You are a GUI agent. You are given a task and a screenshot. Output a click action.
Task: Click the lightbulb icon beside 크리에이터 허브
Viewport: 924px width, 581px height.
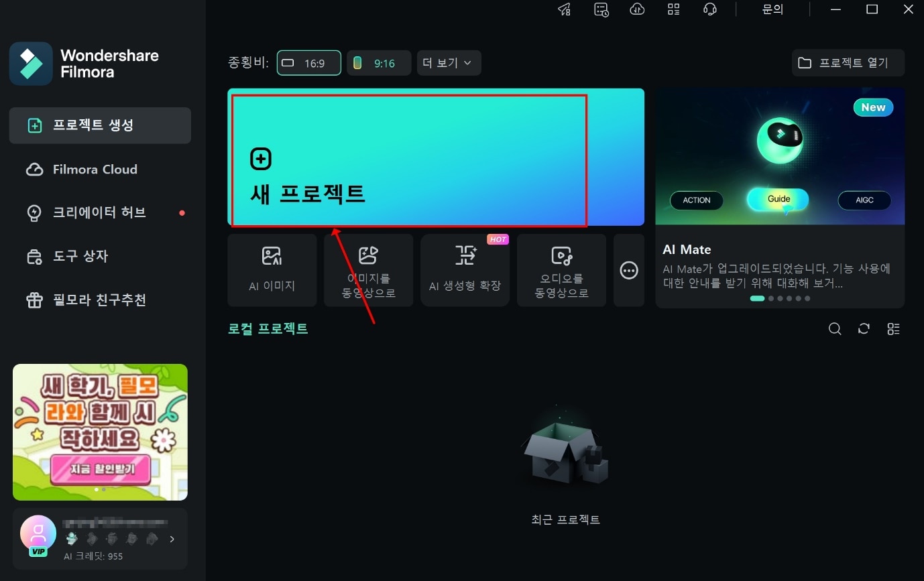(x=34, y=213)
